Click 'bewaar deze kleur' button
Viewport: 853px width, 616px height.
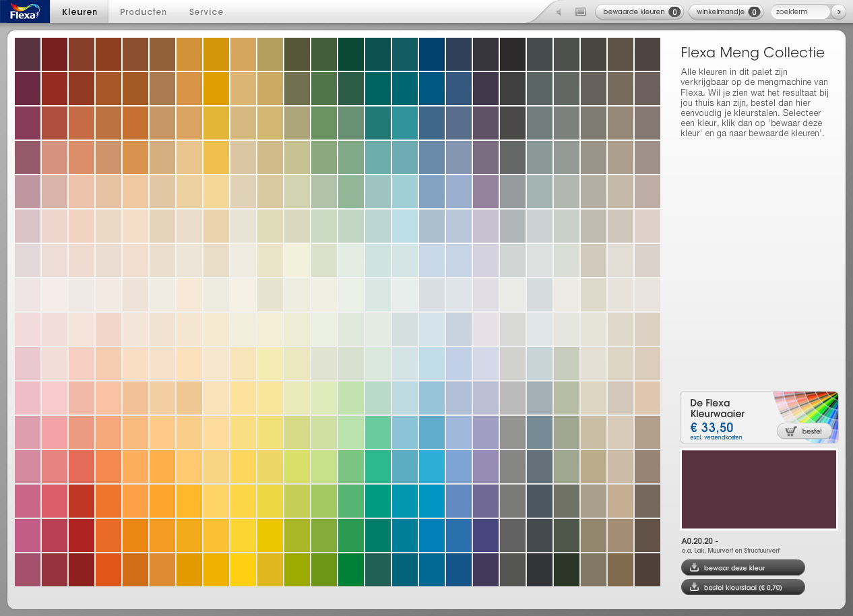click(x=743, y=567)
